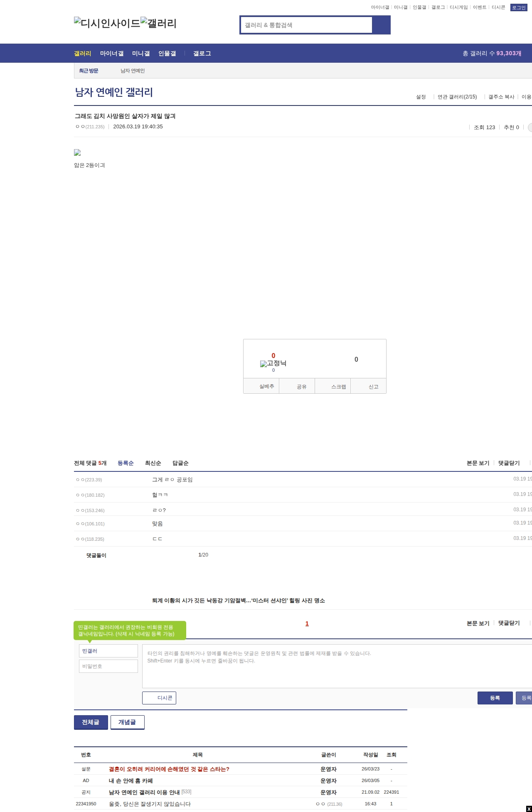Click the 고정닉 icon in the recommendation box

coord(273,363)
